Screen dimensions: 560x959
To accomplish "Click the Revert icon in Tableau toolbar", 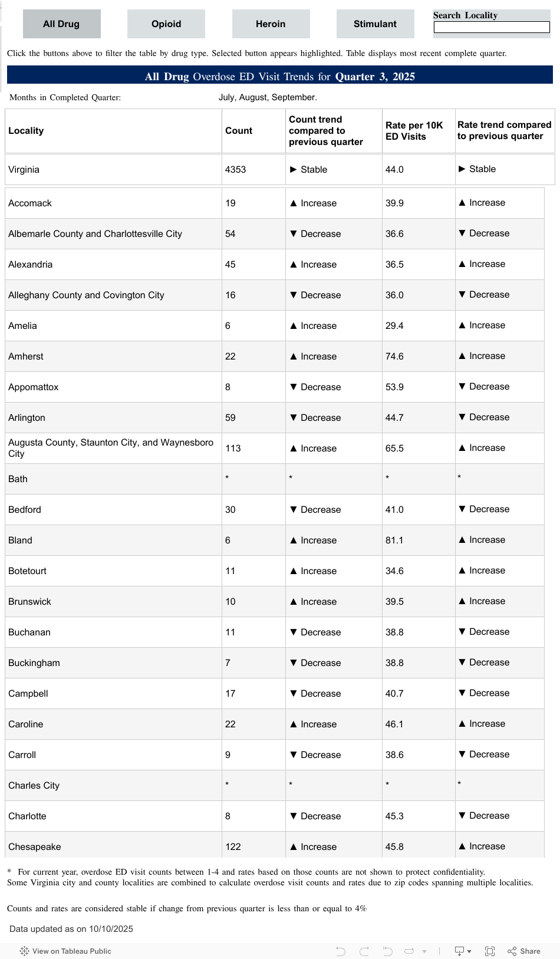I will (387, 951).
